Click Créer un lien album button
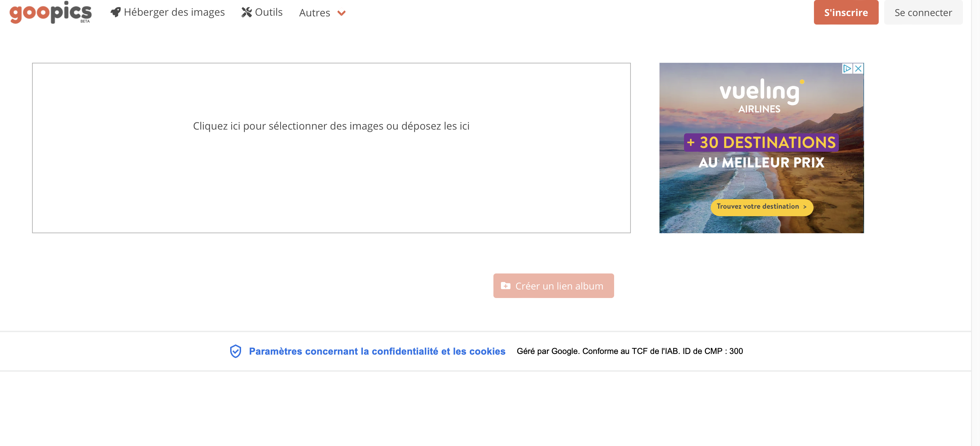980x446 pixels. pyautogui.click(x=553, y=286)
